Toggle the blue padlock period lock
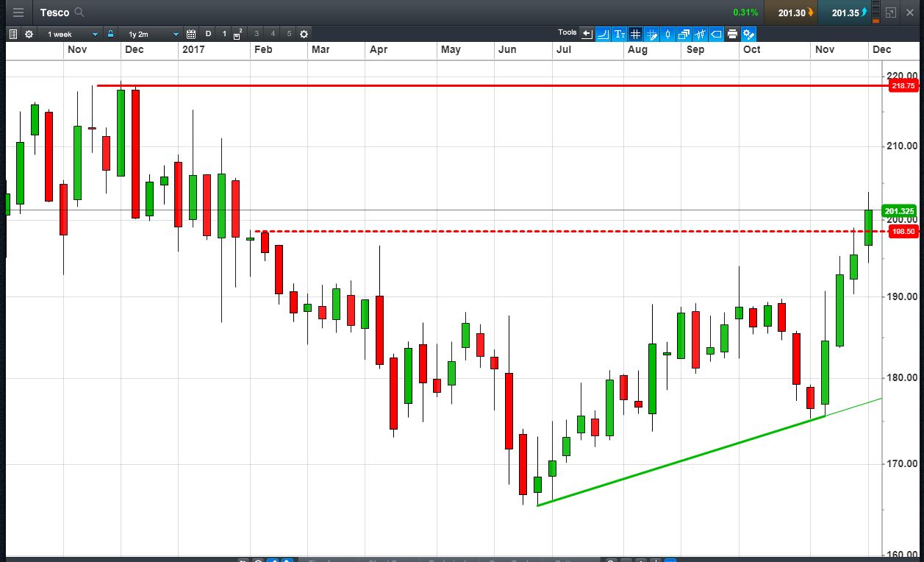Viewport: 924px width, 562px height. 110,34
